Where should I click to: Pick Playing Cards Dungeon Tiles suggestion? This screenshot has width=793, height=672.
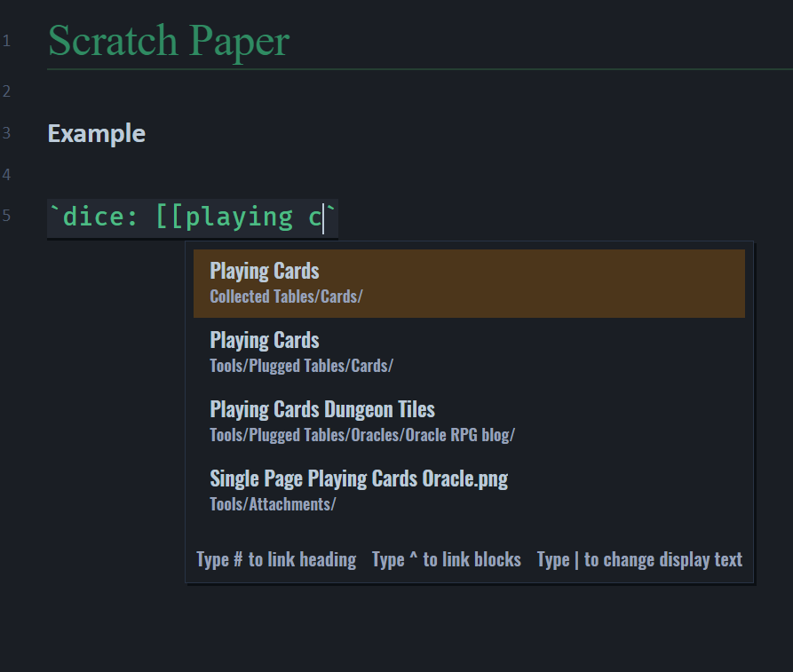point(469,422)
